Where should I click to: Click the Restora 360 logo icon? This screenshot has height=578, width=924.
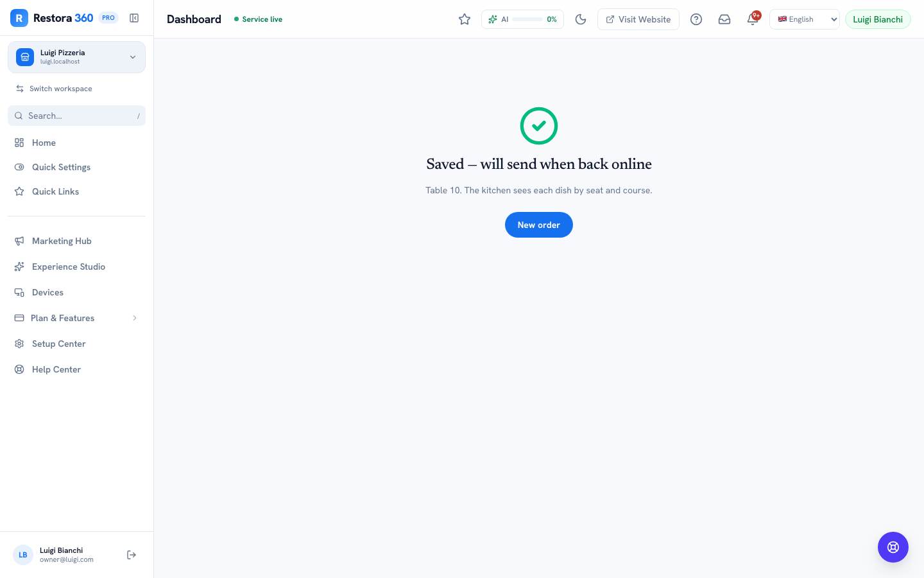[x=19, y=18]
